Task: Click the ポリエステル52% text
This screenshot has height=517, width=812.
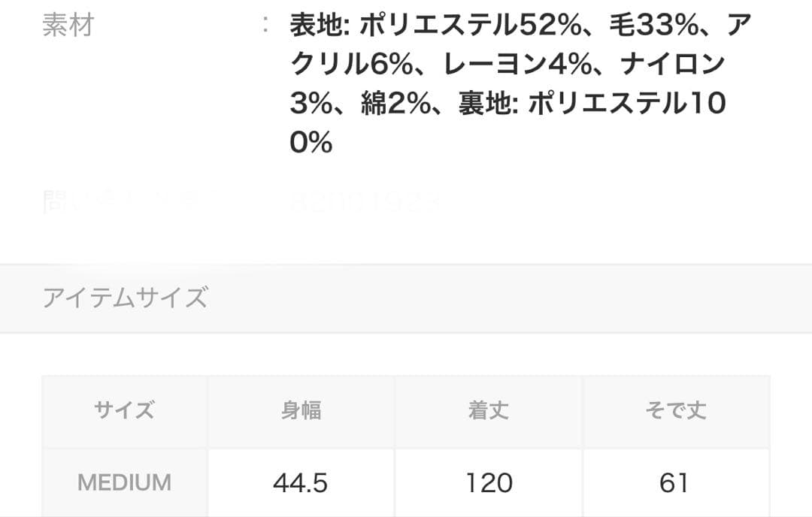Action: tap(470, 25)
